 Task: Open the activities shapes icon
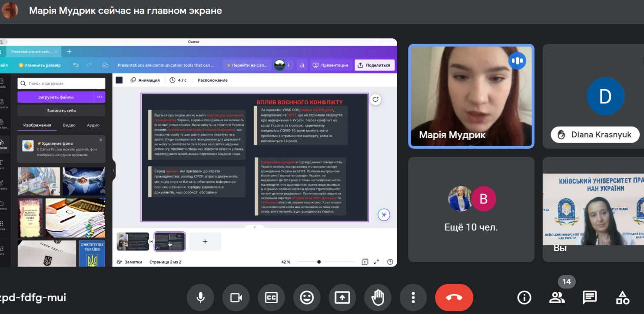click(623, 297)
